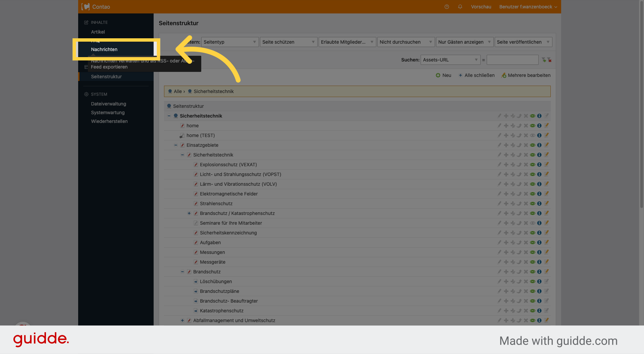The image size is (644, 354).
Task: Delete the Explosionsschutz (VEXAT) page
Action: point(526,165)
